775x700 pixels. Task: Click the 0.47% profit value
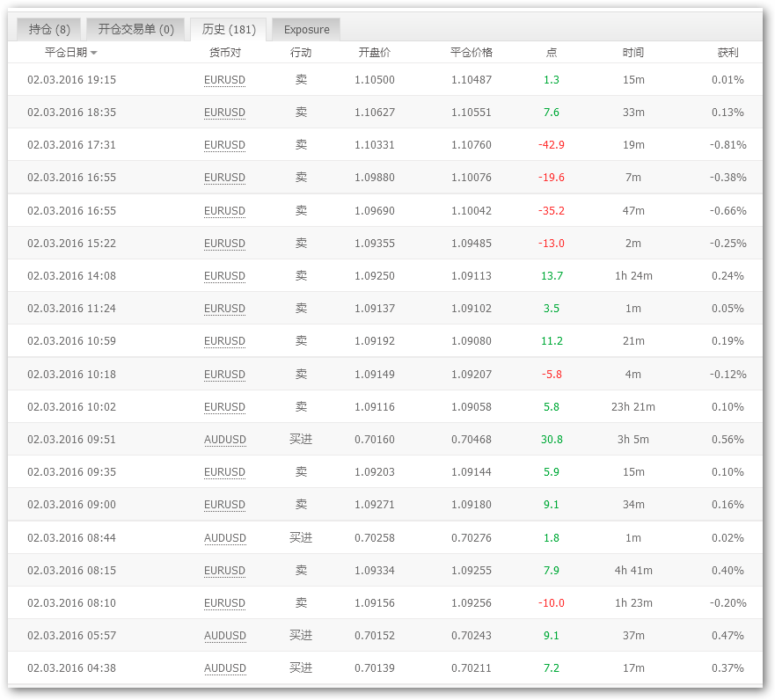[727, 636]
